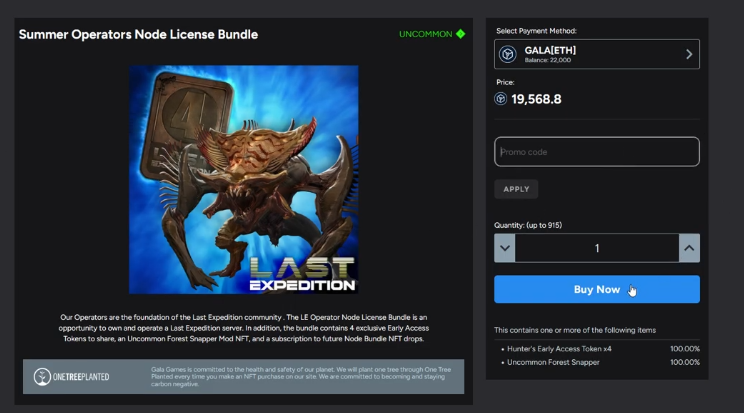Viewport: 744px width, 413px height.
Task: Click the 19,568.8 price value
Action: 536,99
